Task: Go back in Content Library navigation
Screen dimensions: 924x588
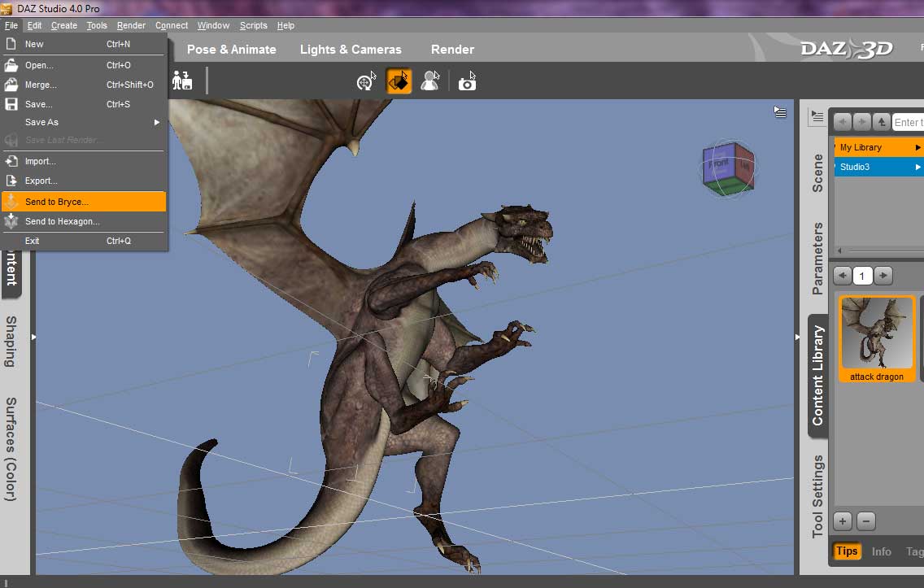Action: point(842,122)
